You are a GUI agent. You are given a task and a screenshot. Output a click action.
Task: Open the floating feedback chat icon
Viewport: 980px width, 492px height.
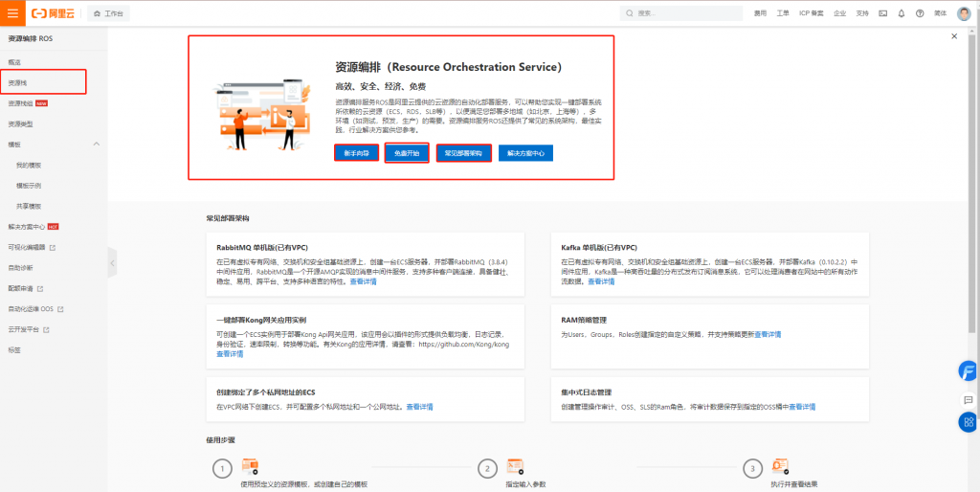pyautogui.click(x=969, y=399)
